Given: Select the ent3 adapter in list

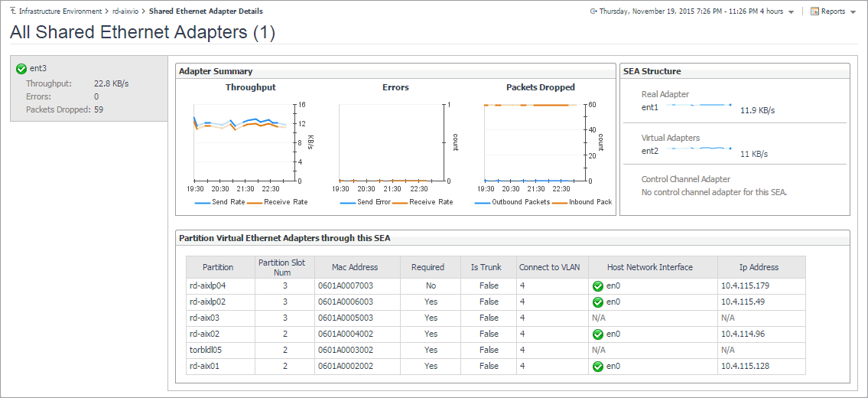Looking at the screenshot, I should tap(38, 68).
